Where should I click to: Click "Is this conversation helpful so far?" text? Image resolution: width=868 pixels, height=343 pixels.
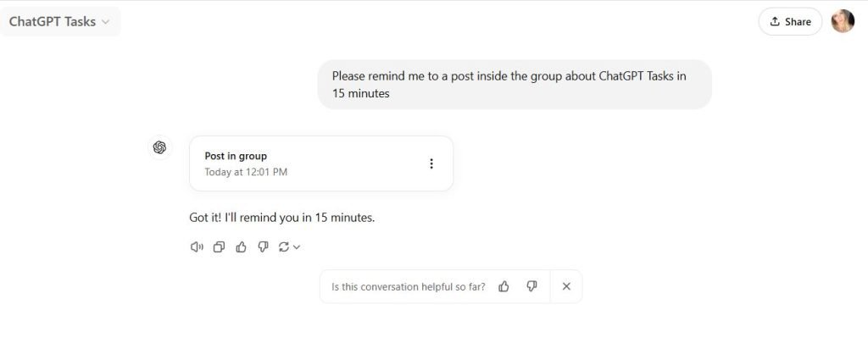pyautogui.click(x=408, y=286)
